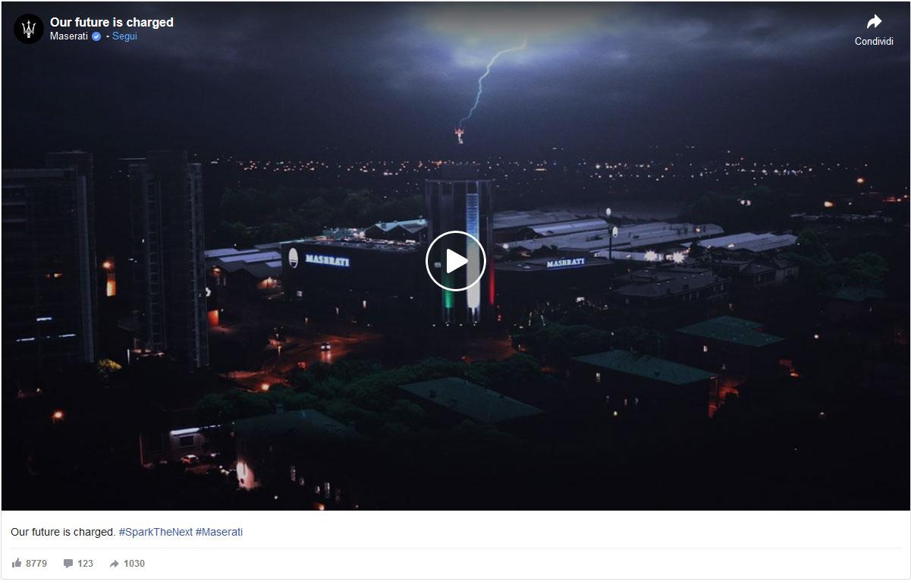Viewport: 911px width, 588px height.
Task: View the 8779 likes count
Action: coord(36,564)
